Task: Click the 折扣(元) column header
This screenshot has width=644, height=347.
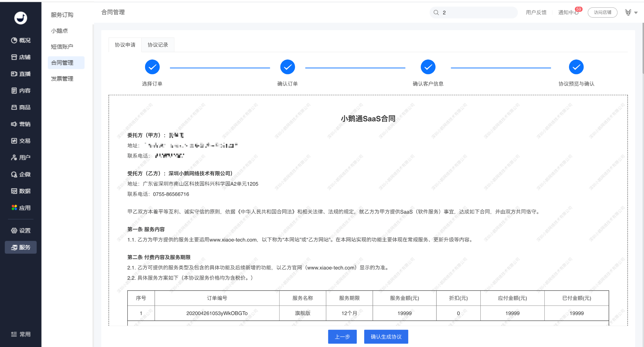Action: (458, 298)
